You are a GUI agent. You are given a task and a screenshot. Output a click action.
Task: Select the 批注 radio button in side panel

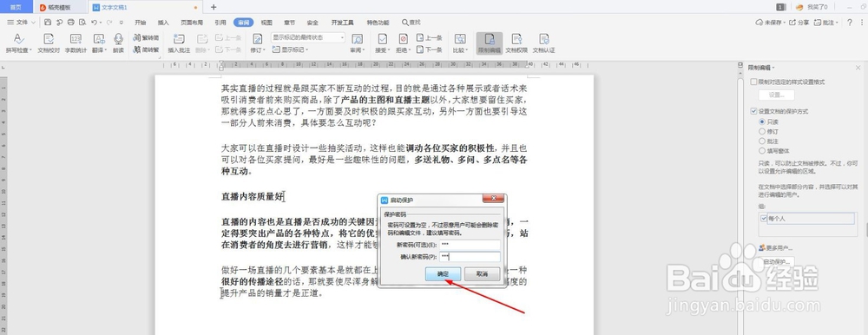(x=762, y=141)
